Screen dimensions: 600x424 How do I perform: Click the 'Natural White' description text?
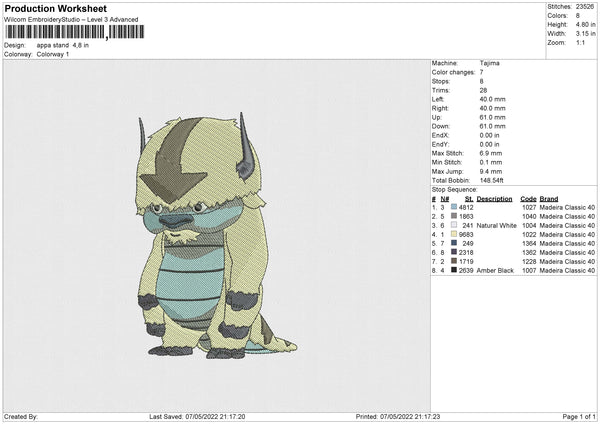tap(497, 226)
